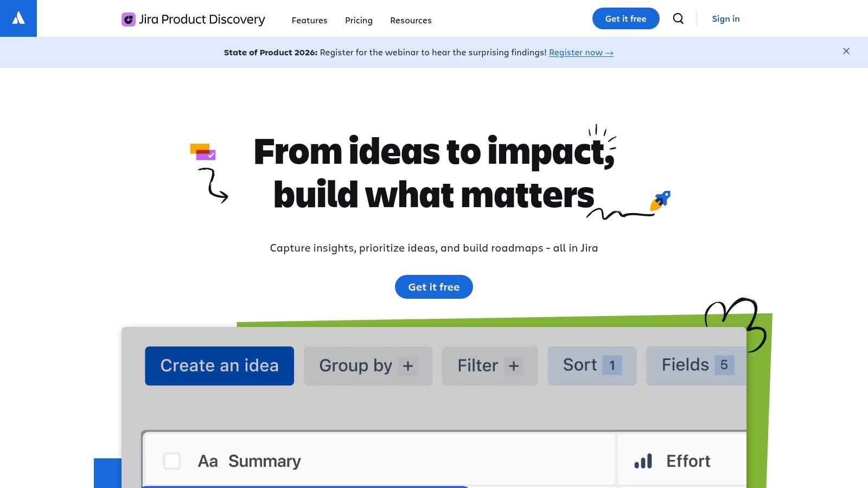Click the Sign in link
Viewport: 868px width, 488px height.
tap(726, 18)
